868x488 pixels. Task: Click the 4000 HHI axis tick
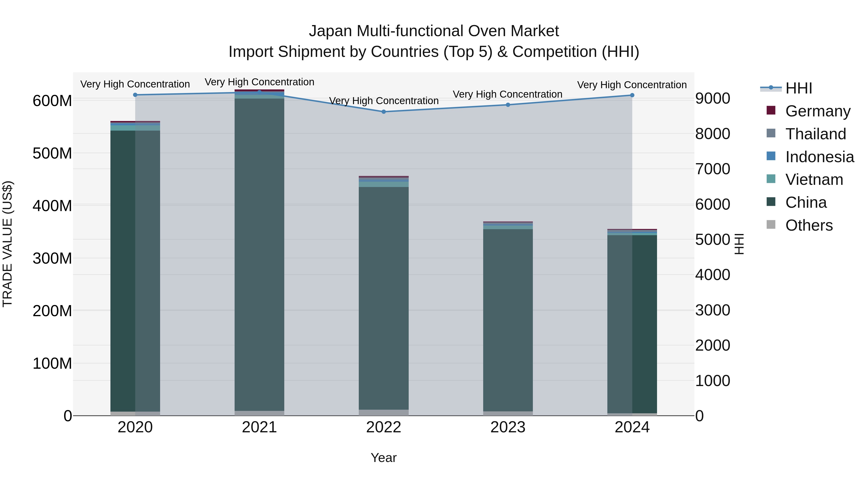click(x=713, y=274)
